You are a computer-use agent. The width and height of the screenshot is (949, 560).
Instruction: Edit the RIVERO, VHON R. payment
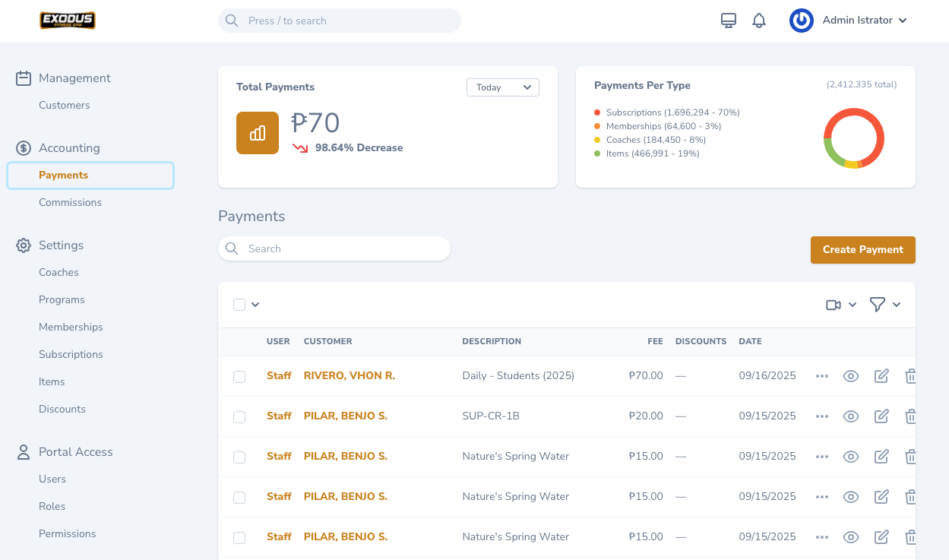(881, 376)
